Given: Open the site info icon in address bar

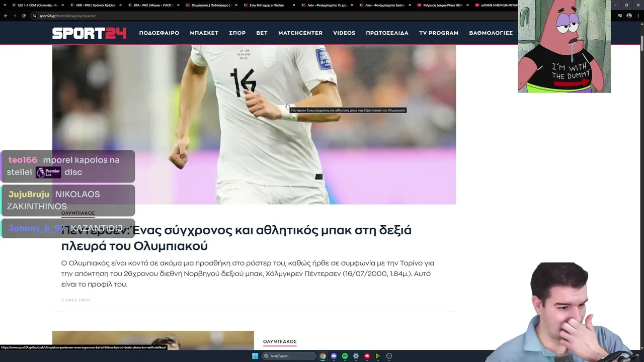Looking at the screenshot, I should 35,16.
